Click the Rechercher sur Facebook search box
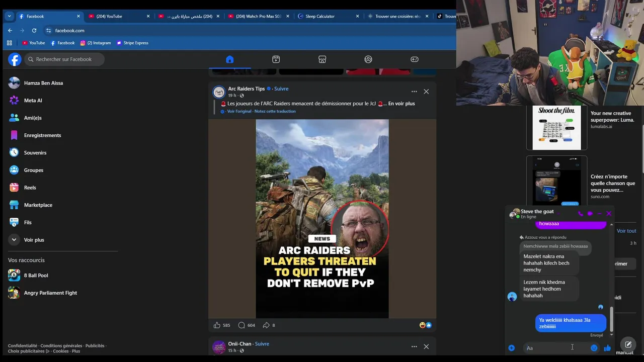The width and height of the screenshot is (644, 362). point(64,59)
